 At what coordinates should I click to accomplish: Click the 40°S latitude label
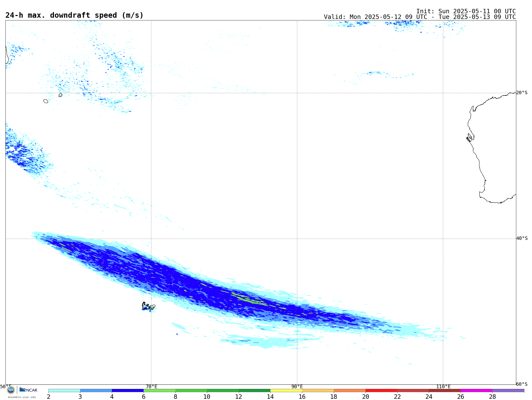pyautogui.click(x=522, y=238)
